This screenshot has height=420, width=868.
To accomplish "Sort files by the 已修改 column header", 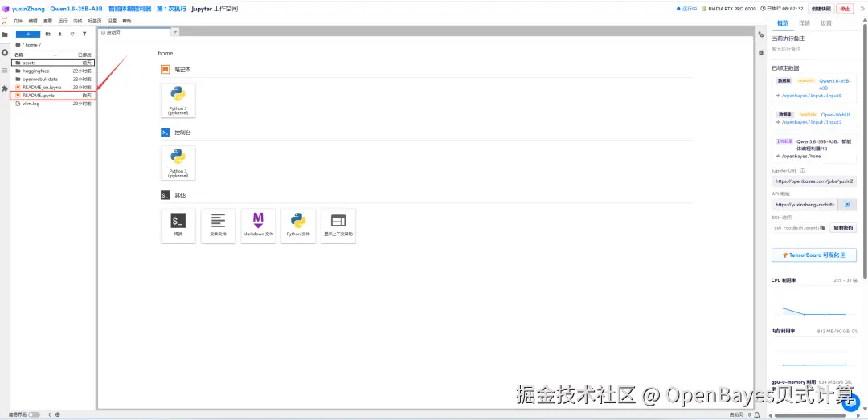I will tap(84, 55).
